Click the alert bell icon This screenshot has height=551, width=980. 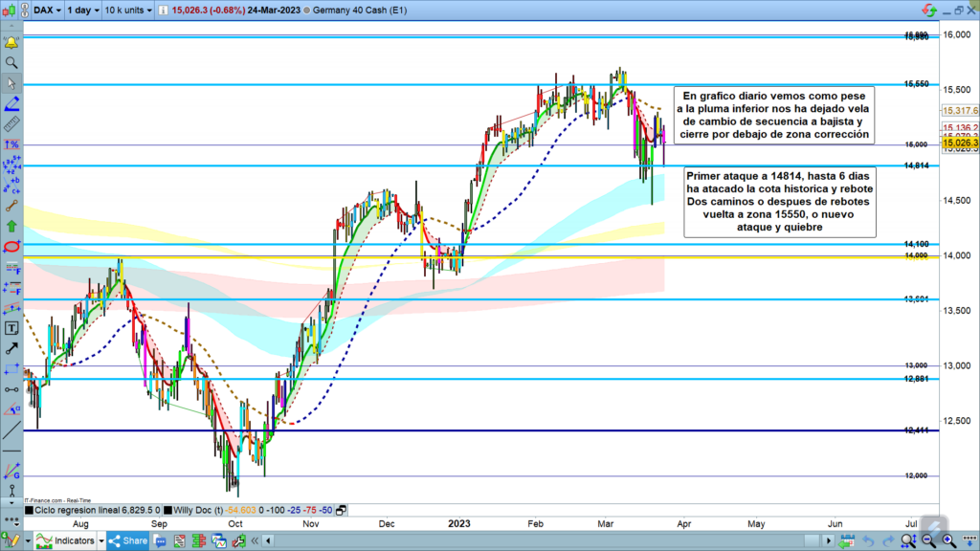tap(11, 43)
